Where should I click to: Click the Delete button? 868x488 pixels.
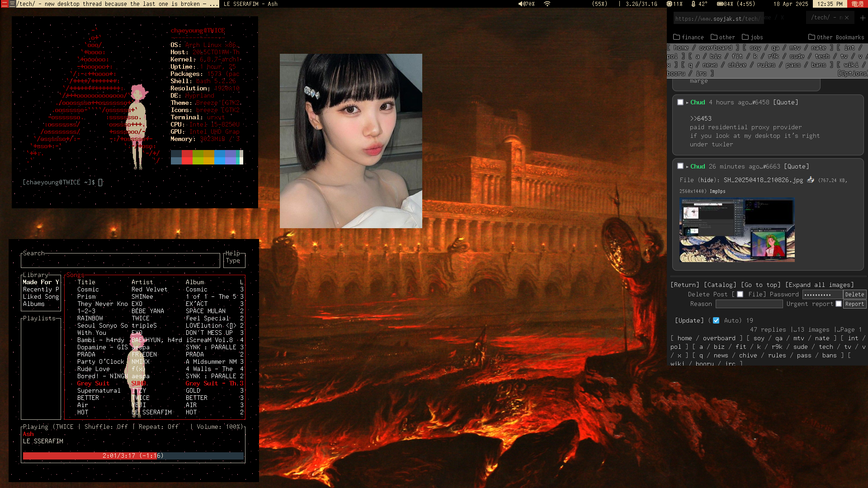coord(854,294)
